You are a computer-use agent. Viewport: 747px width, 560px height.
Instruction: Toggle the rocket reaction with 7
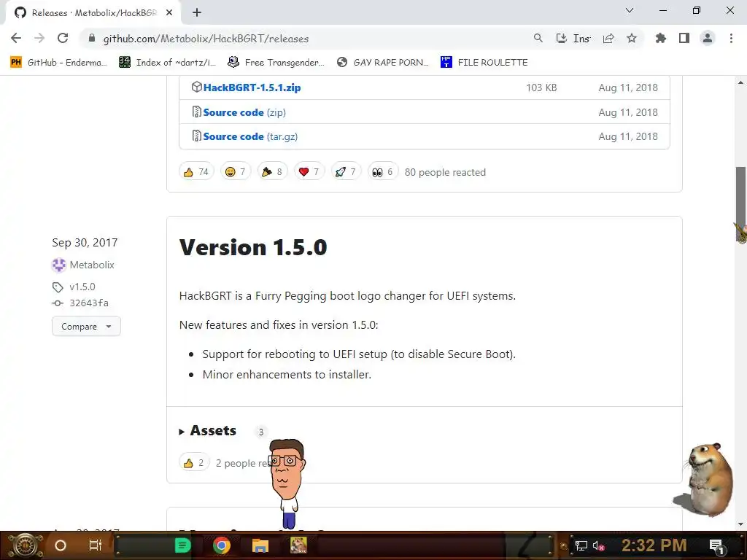tap(345, 172)
